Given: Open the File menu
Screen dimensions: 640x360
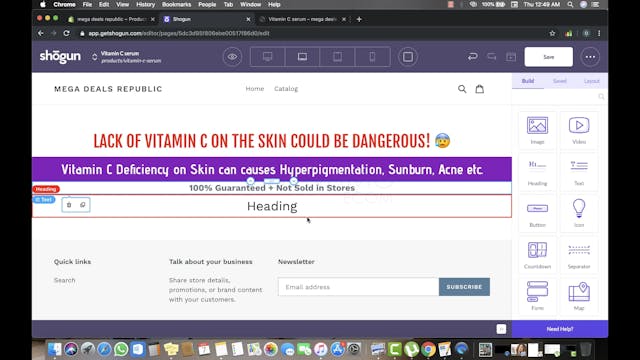Looking at the screenshot, I should [x=87, y=4].
